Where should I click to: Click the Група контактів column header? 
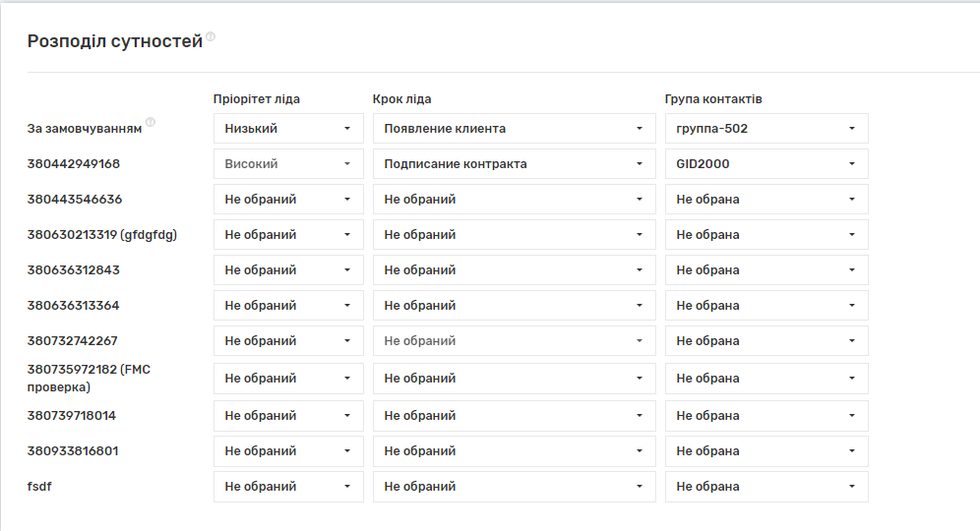coord(713,99)
